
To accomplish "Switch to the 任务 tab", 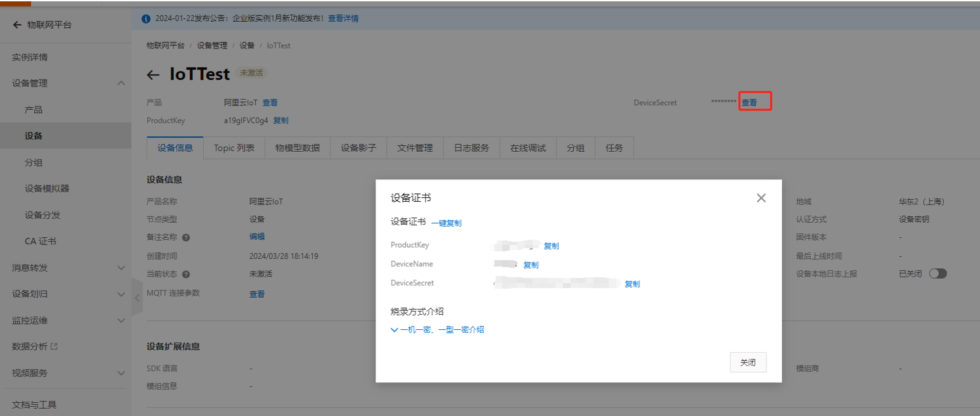I will 614,148.
